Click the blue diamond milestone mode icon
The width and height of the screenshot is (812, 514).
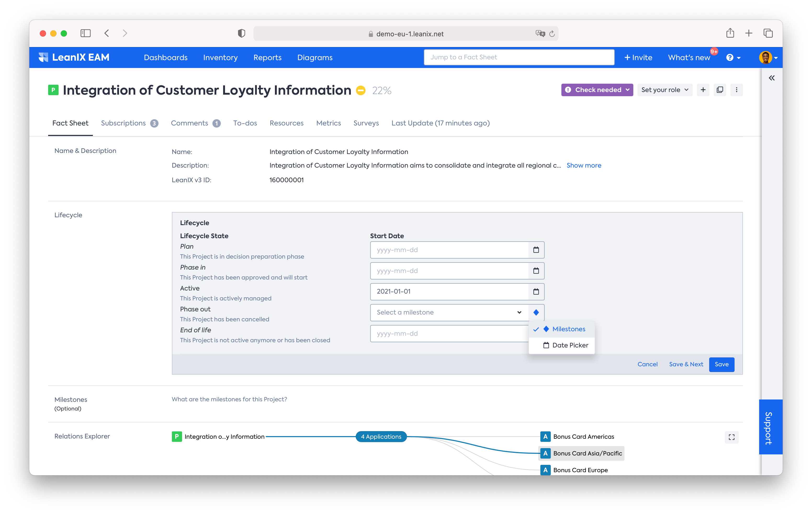pyautogui.click(x=536, y=313)
